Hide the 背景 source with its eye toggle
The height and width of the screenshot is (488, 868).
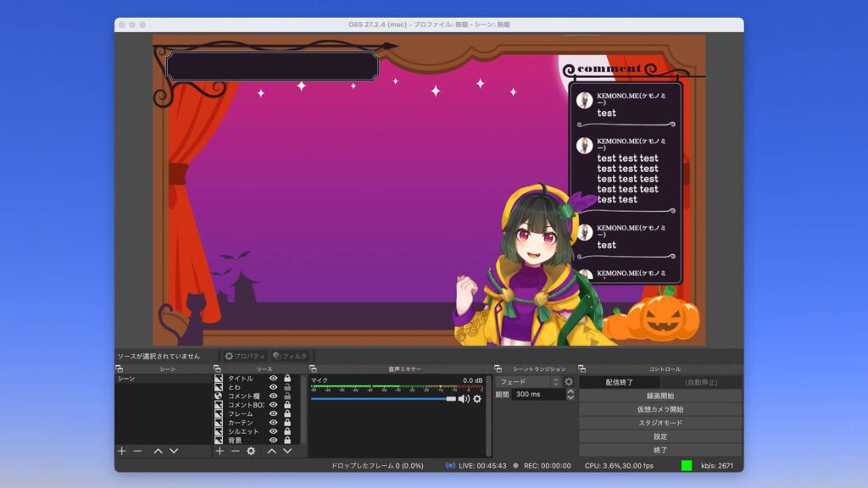pyautogui.click(x=273, y=440)
